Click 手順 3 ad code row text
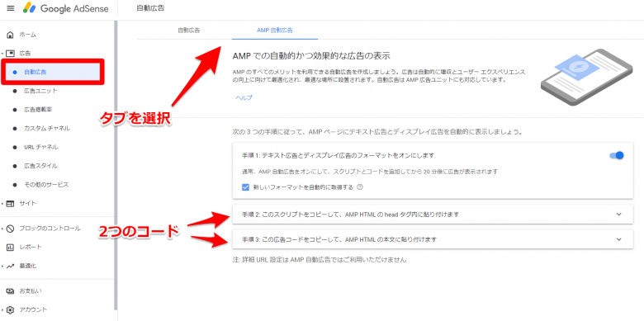Viewport: 644px width, 321px height. tap(339, 239)
